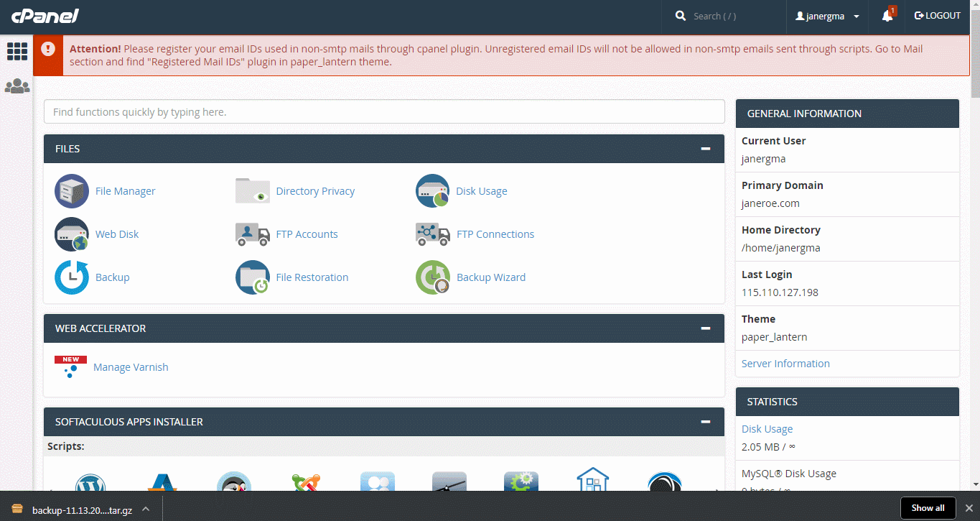This screenshot has width=980, height=521.
Task: Open the Server Information link
Action: coord(785,364)
